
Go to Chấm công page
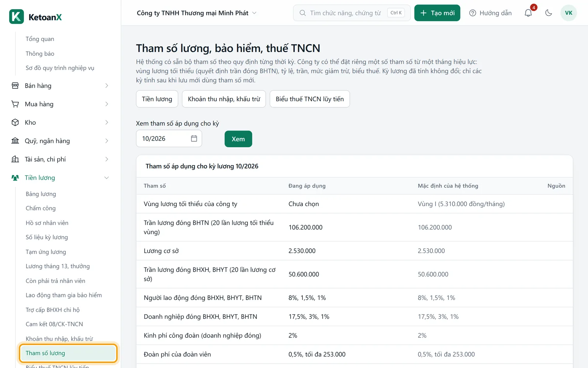click(x=40, y=208)
